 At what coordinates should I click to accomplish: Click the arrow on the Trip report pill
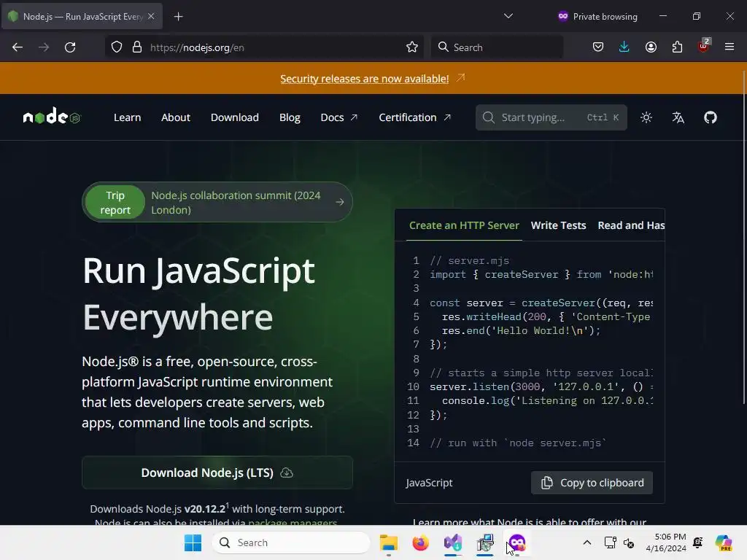[340, 203]
